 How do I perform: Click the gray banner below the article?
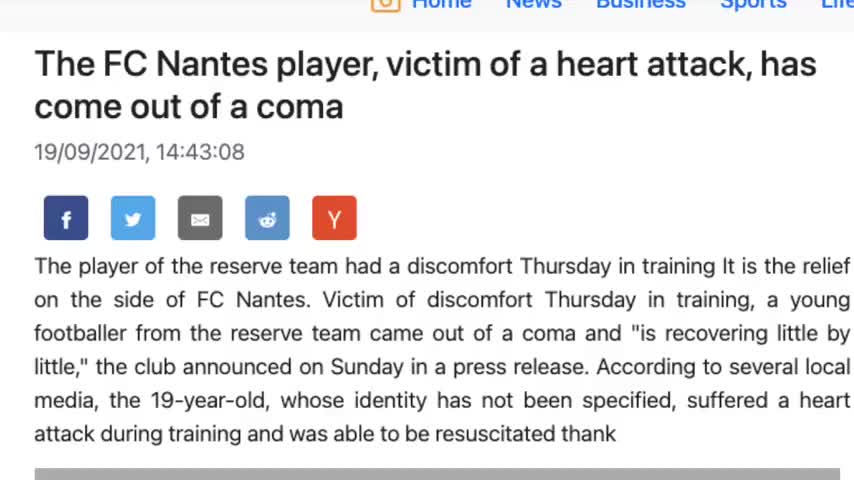437,474
